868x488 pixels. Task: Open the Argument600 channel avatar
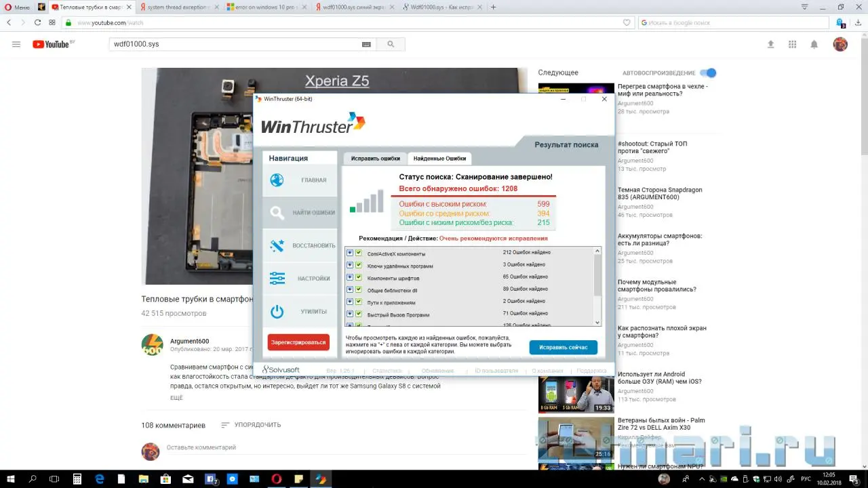pos(152,344)
